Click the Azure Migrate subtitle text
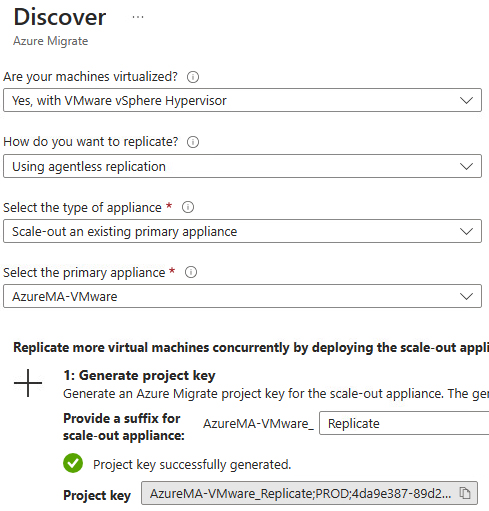 click(51, 41)
